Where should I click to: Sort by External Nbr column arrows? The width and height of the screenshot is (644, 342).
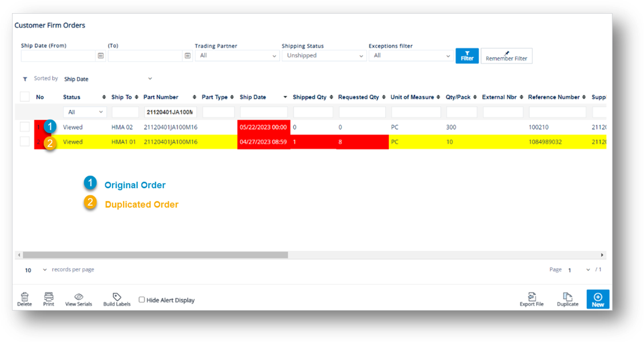(521, 97)
